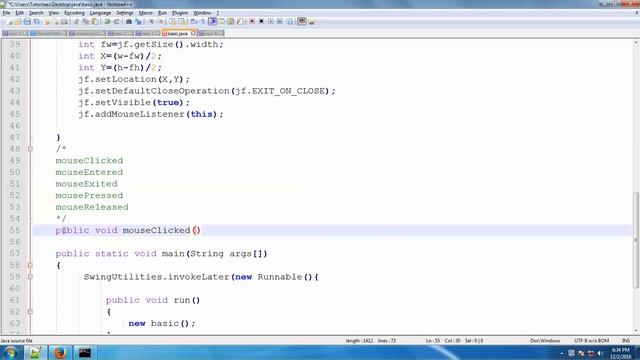Screen dimensions: 640x360
Task: Click the Copy toolbar icon
Action: click(x=85, y=21)
